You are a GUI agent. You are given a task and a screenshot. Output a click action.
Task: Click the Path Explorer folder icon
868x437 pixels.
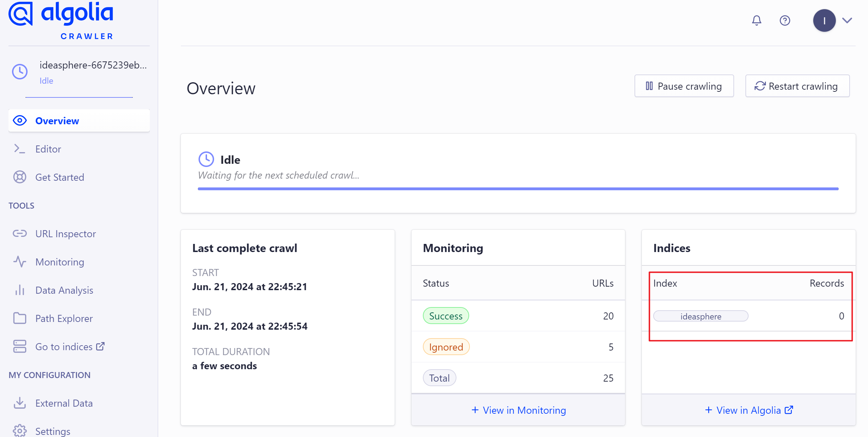coord(20,318)
